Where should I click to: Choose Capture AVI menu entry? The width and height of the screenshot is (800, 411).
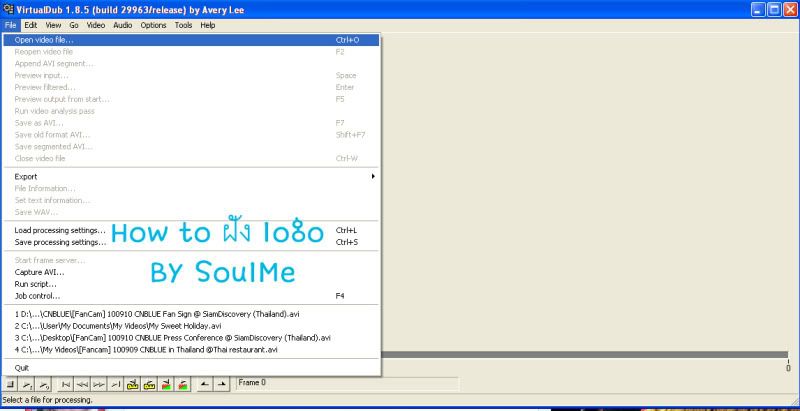191,272
